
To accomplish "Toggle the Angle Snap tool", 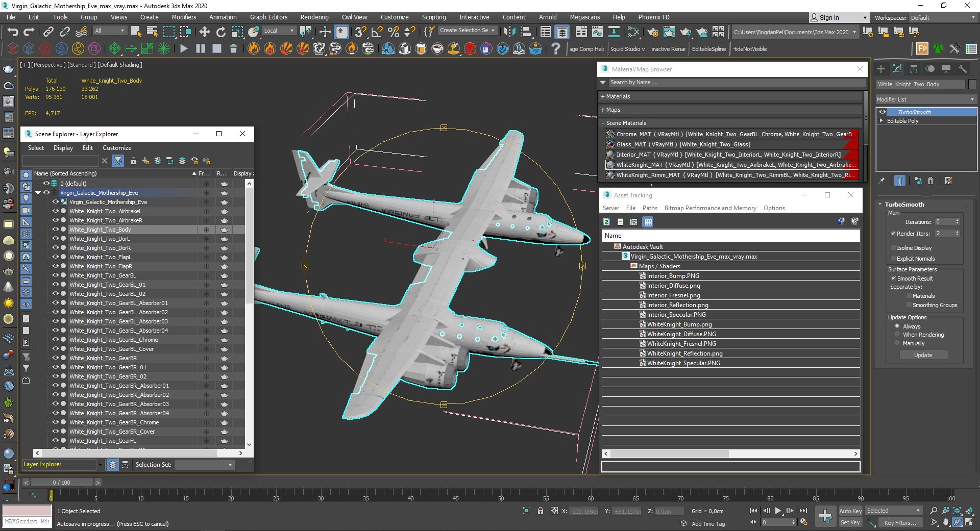I will point(377,32).
